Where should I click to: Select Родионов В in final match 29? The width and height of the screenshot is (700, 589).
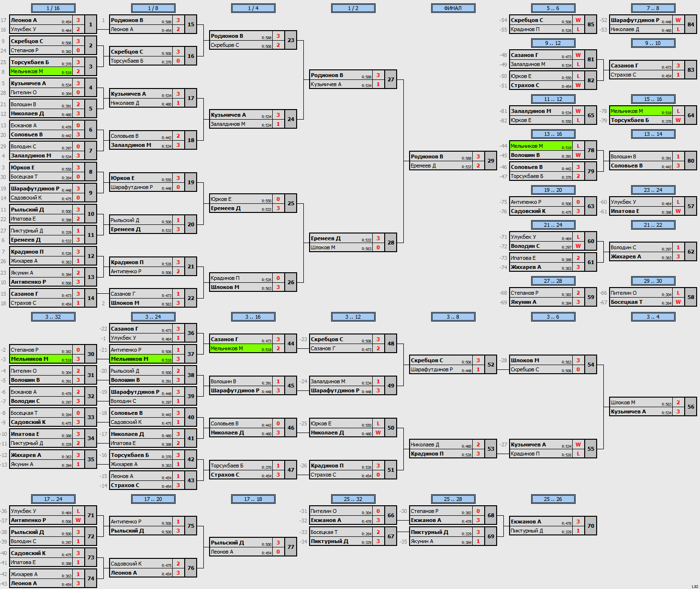point(441,156)
